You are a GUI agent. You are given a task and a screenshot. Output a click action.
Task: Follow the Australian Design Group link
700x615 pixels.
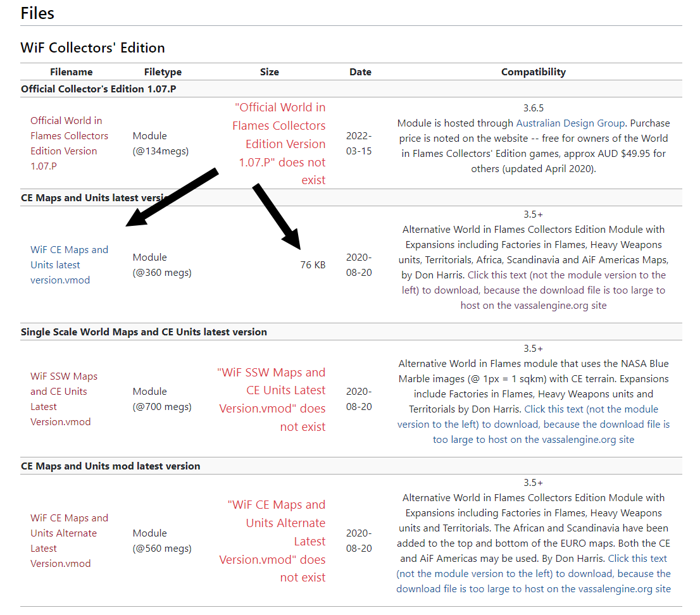[x=570, y=123]
